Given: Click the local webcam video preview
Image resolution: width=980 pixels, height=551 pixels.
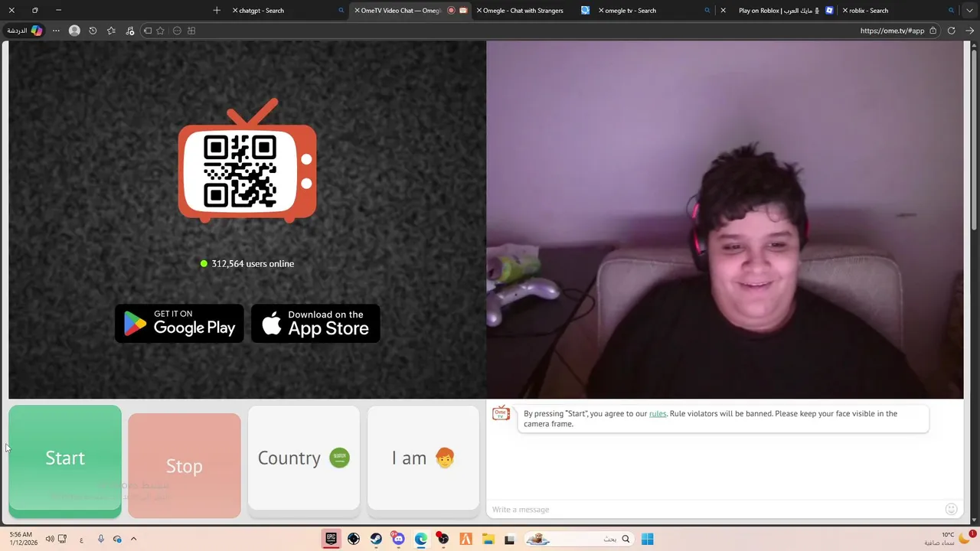Looking at the screenshot, I should point(724,220).
